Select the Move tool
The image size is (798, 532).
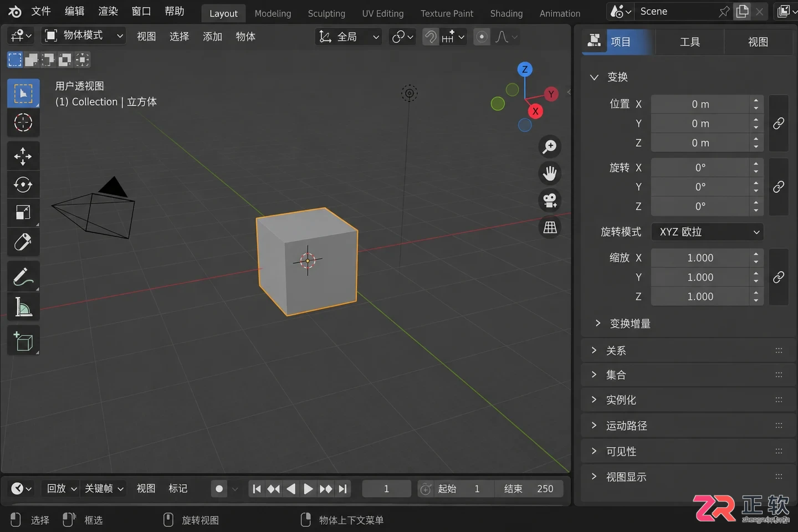pos(23,156)
